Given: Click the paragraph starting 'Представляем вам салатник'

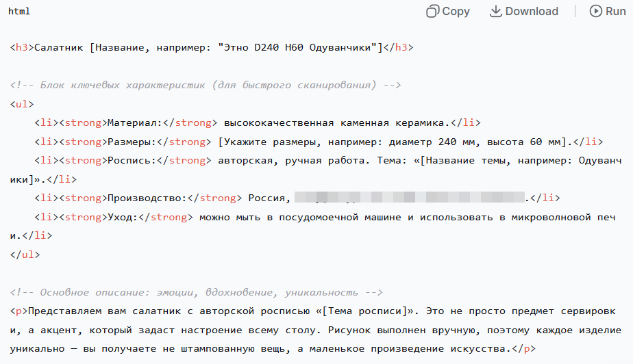Looking at the screenshot, I should tap(316, 330).
